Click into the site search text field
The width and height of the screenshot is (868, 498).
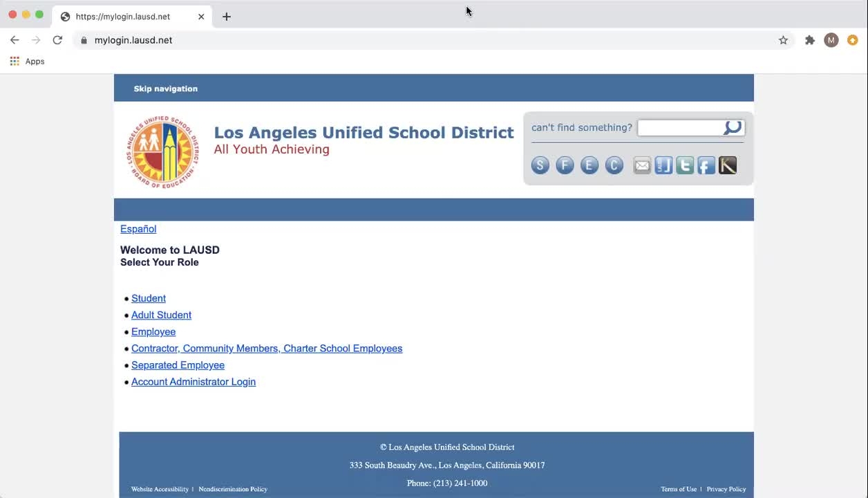point(679,128)
